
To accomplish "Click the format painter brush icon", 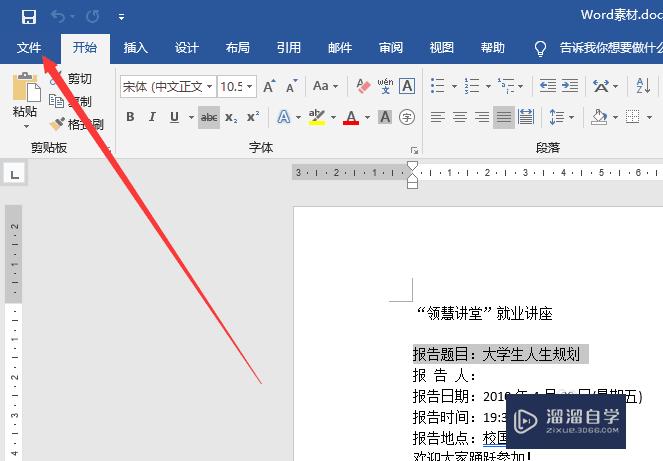I will pyautogui.click(x=57, y=124).
